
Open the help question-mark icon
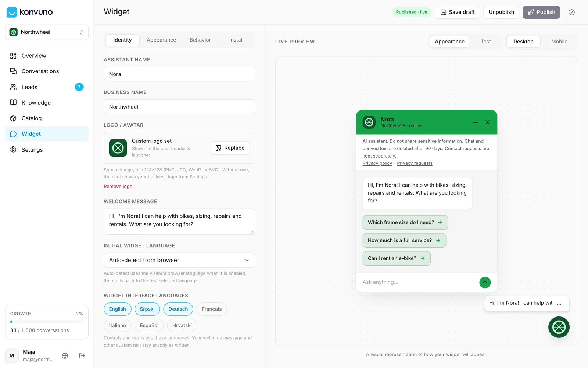(x=571, y=12)
